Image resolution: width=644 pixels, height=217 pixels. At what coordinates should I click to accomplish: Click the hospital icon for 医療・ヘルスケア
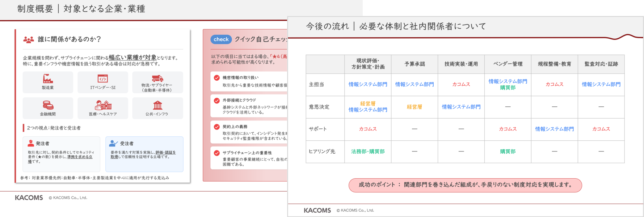click(103, 105)
